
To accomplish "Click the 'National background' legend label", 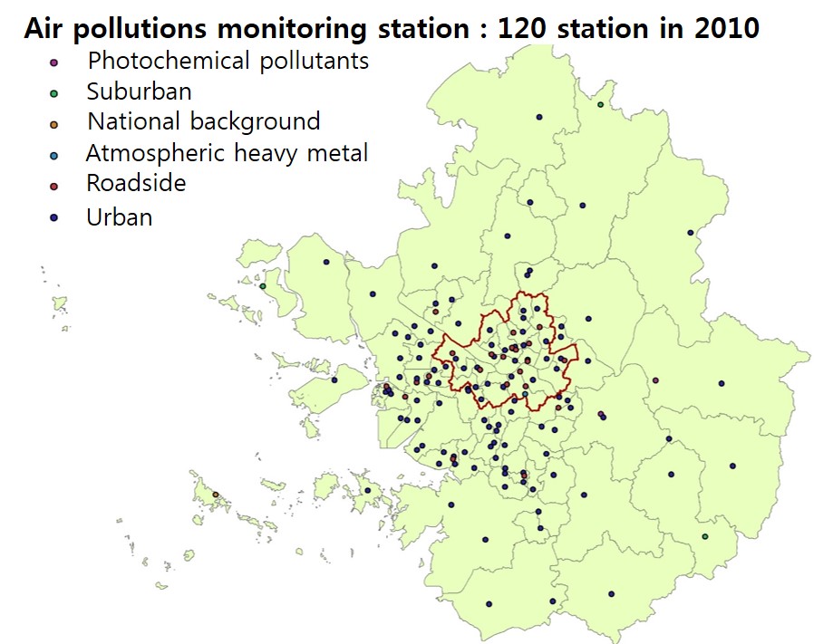I will [x=203, y=121].
